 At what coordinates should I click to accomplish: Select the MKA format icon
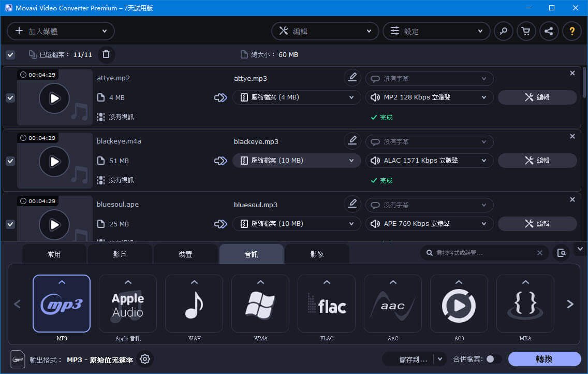[x=525, y=304]
